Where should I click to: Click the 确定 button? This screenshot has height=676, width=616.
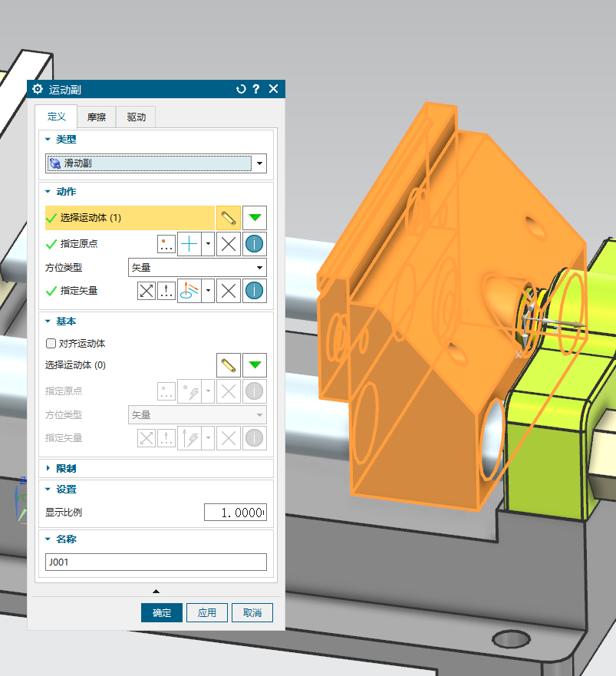(x=162, y=613)
